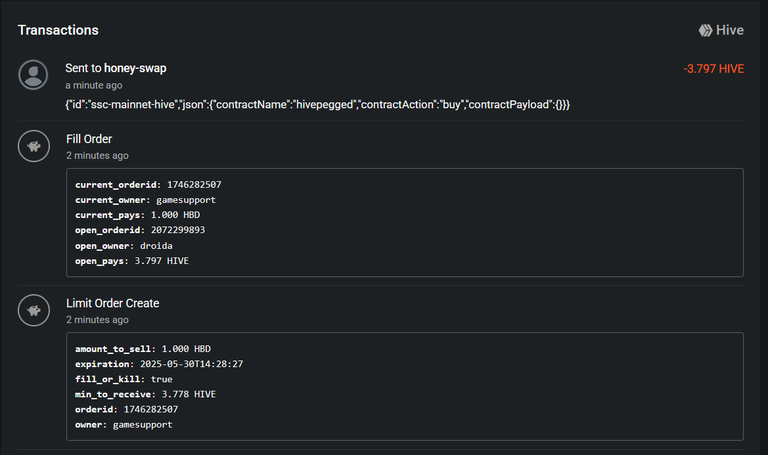This screenshot has height=455, width=768.
Task: Click the Limit Order Create title
Action: coord(113,303)
